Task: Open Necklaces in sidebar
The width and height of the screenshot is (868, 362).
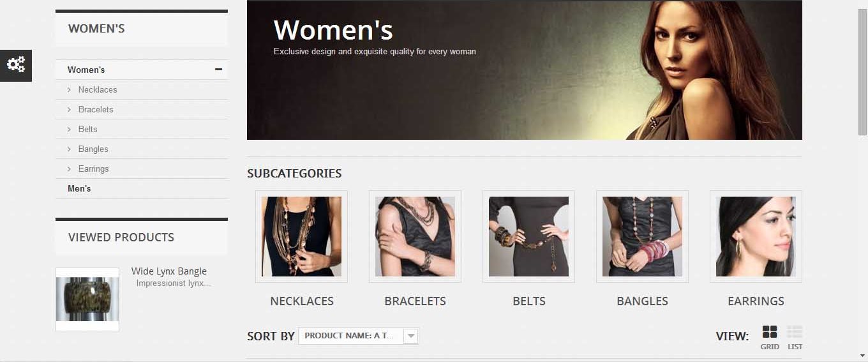Action: (x=98, y=89)
